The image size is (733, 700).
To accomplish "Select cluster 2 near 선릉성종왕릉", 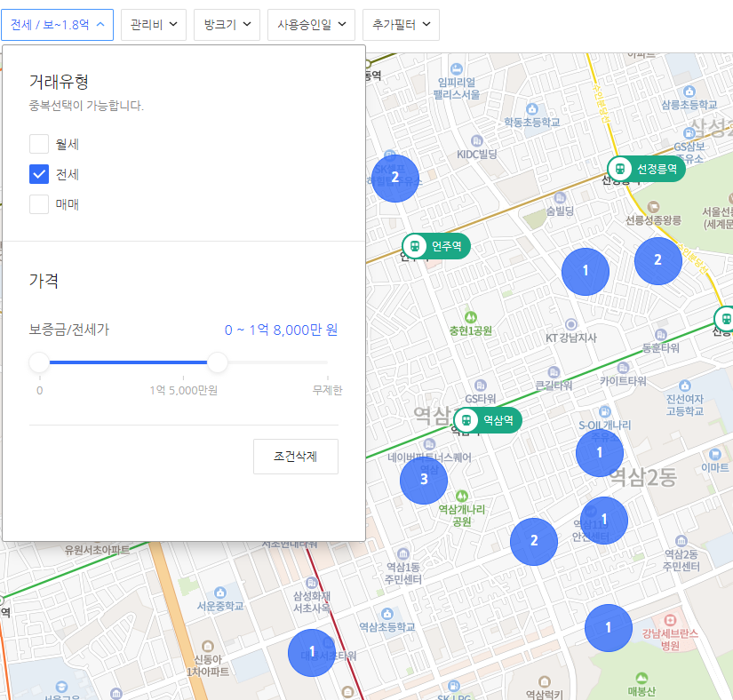I will pos(658,261).
